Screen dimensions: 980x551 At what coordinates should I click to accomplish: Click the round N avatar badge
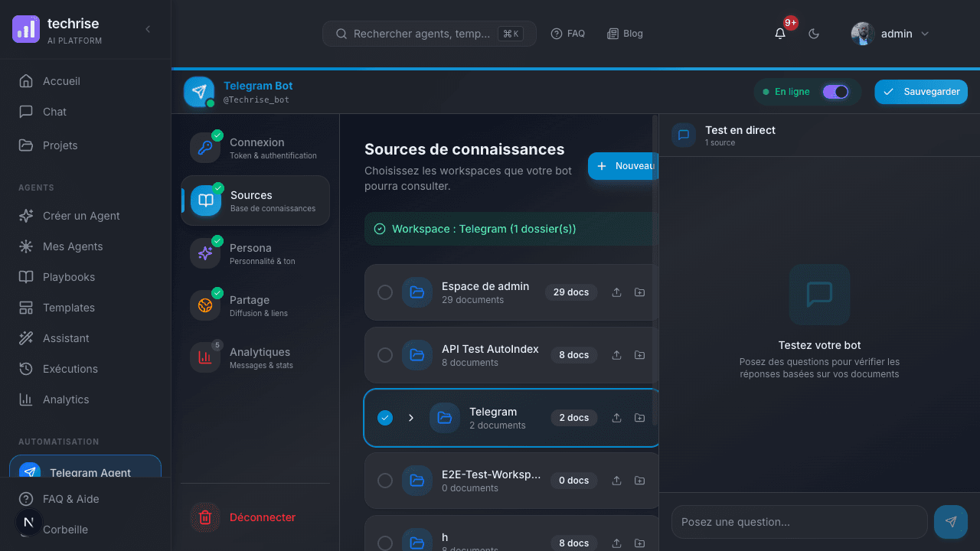coord(29,522)
